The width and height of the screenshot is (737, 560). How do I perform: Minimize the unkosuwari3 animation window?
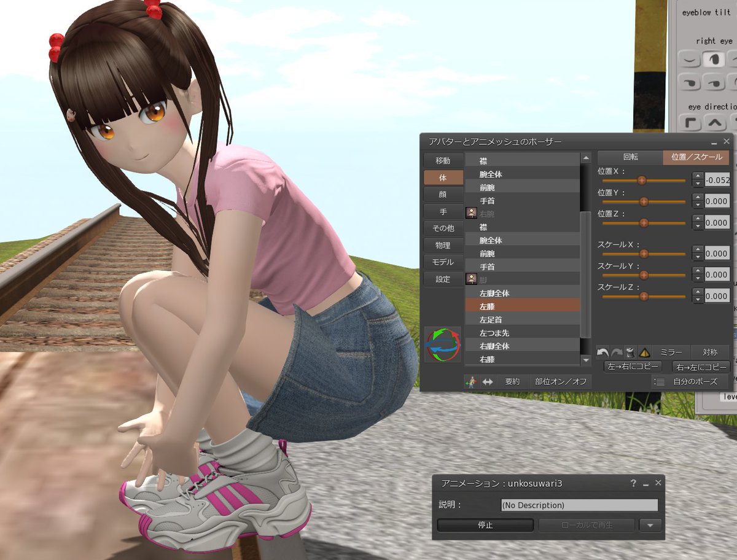tap(646, 484)
